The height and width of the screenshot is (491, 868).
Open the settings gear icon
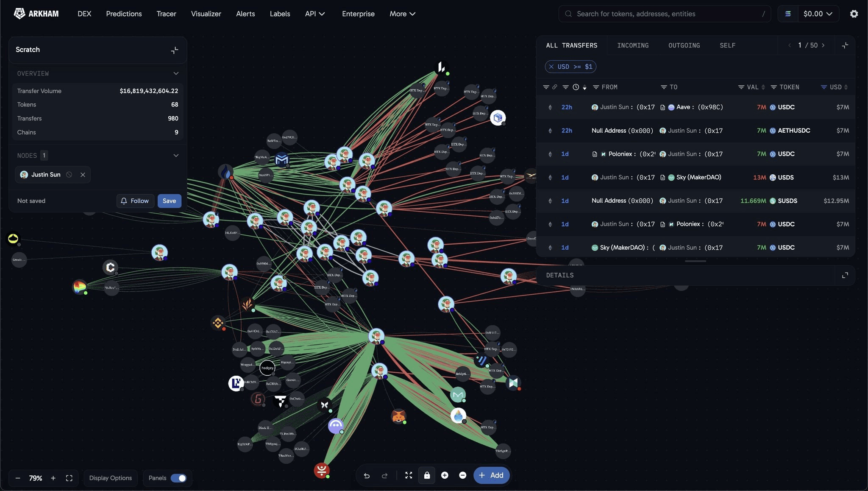click(854, 14)
